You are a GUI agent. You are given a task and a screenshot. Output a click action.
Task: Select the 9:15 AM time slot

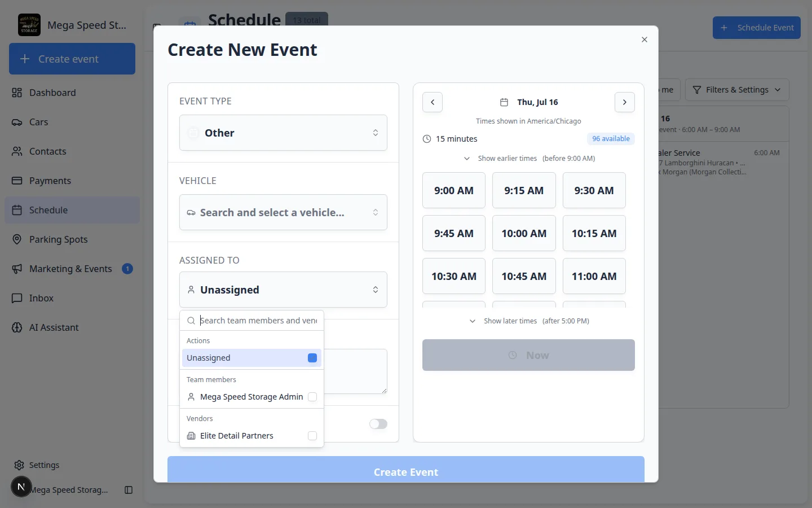pyautogui.click(x=524, y=190)
